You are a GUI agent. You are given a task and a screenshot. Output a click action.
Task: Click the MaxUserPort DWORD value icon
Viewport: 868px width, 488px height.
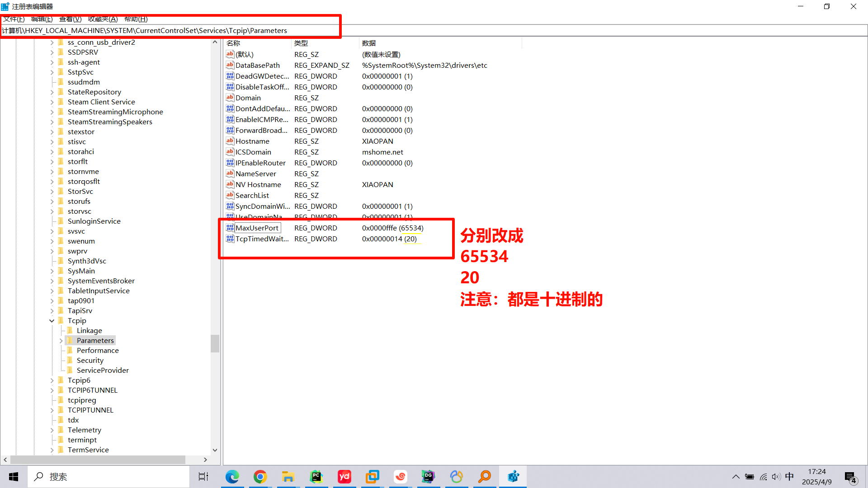230,228
